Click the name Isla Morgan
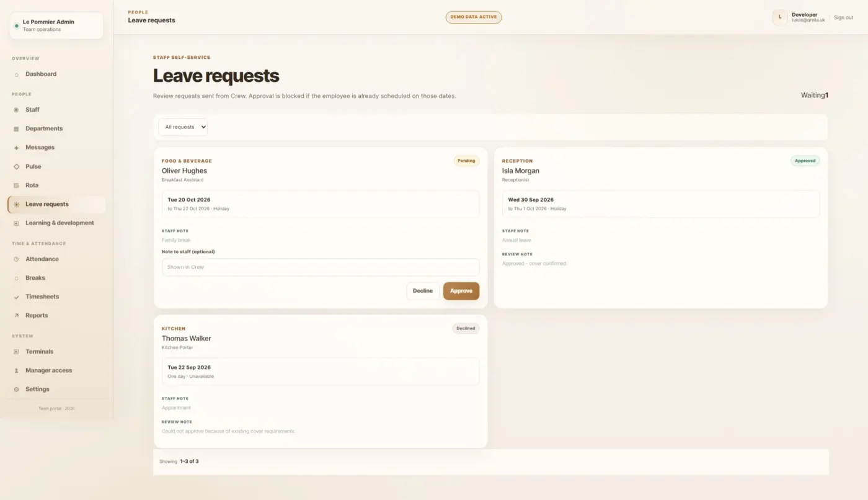Image resolution: width=868 pixels, height=500 pixels. click(x=521, y=171)
